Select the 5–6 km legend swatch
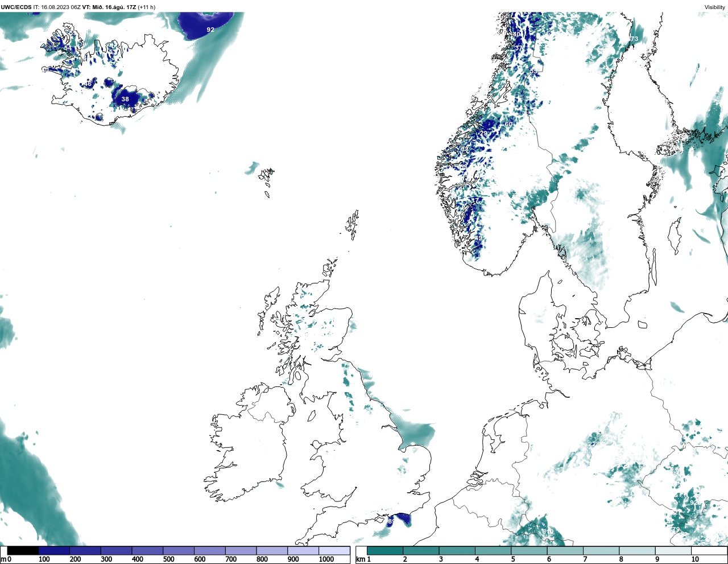The width and height of the screenshot is (728, 564). [529, 551]
